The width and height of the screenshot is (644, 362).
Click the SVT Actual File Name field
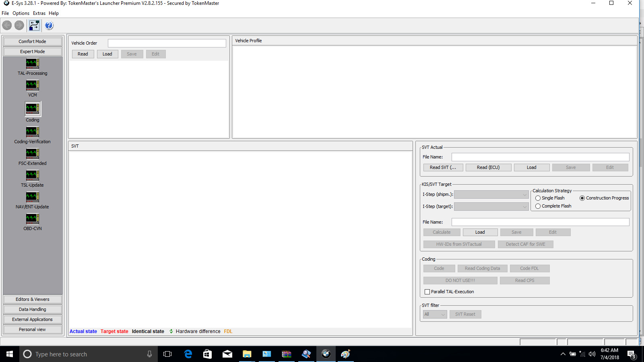pyautogui.click(x=541, y=157)
